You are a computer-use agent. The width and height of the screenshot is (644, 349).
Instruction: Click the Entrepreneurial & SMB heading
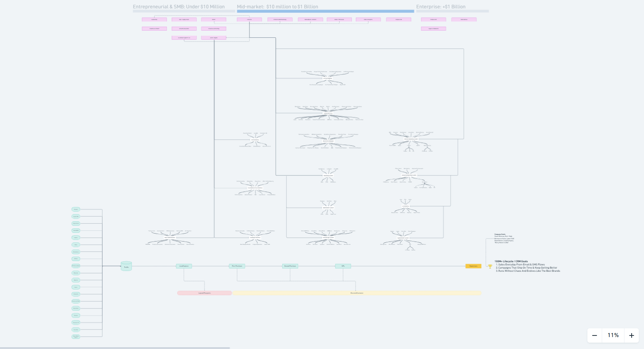(179, 7)
